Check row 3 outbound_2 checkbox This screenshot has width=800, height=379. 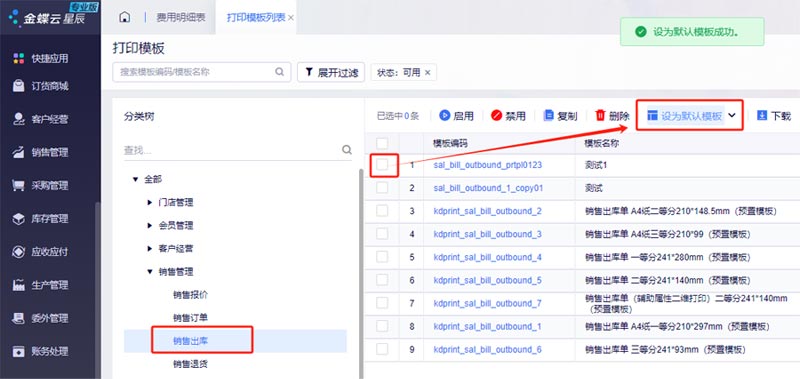(382, 211)
